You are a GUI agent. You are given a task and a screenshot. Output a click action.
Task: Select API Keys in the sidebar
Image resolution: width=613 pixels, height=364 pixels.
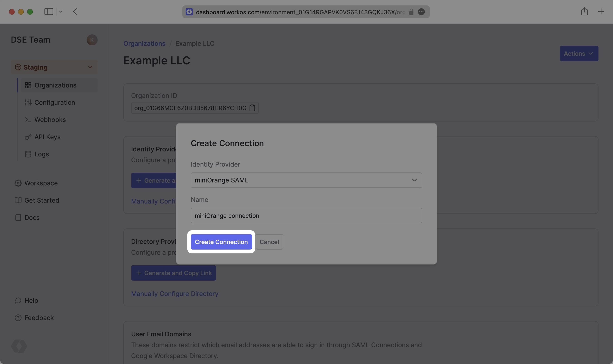point(47,137)
